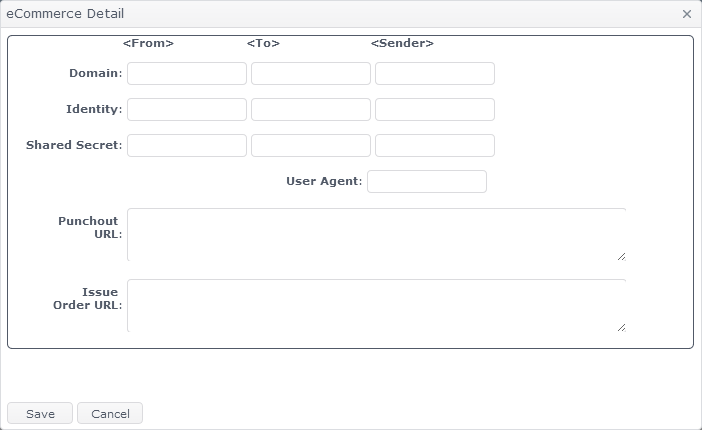Click the Identity From text field
Screen dimensions: 702x430
186,109
